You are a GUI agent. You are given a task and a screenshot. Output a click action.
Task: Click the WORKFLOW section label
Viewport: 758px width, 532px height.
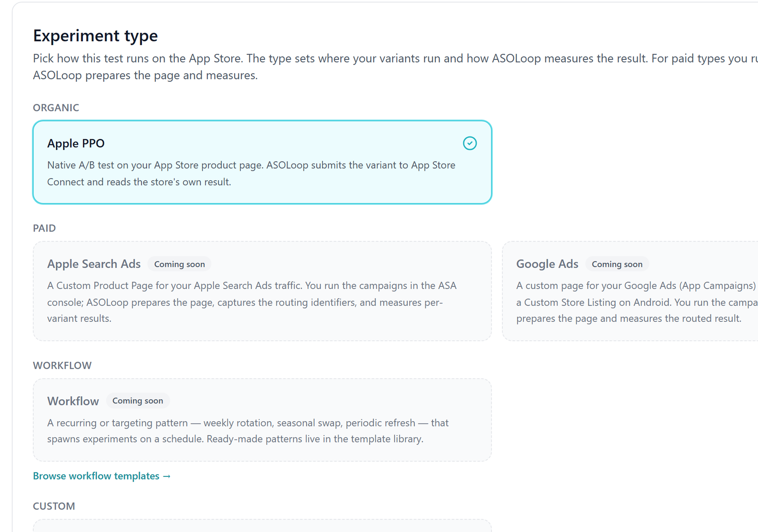coord(63,366)
